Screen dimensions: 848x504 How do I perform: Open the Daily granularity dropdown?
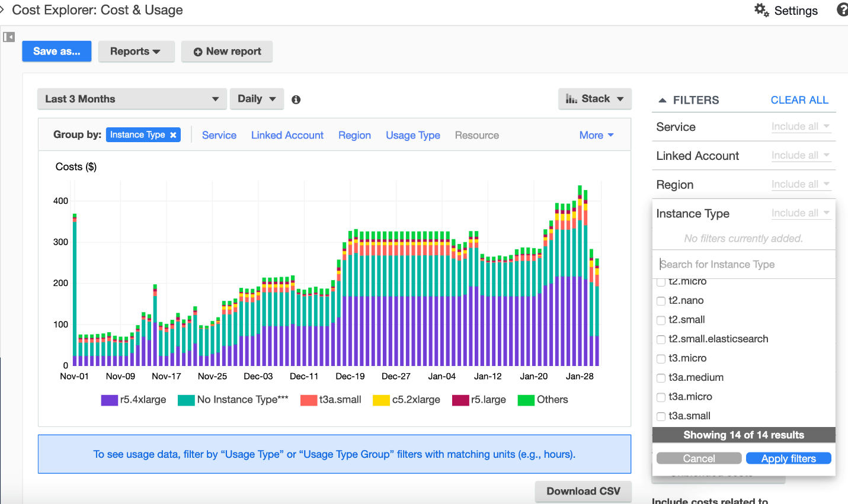(x=257, y=98)
